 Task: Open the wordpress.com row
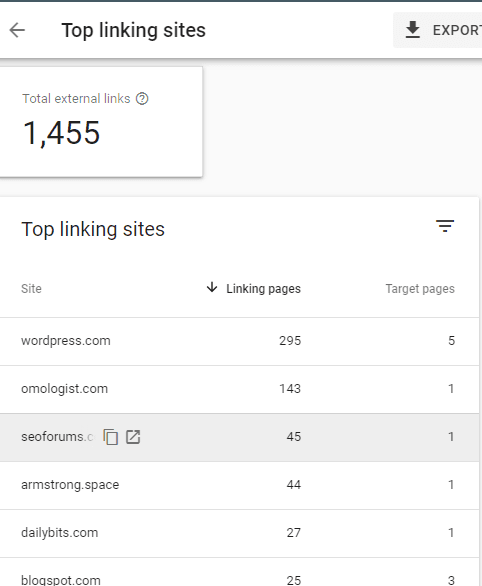pos(239,341)
